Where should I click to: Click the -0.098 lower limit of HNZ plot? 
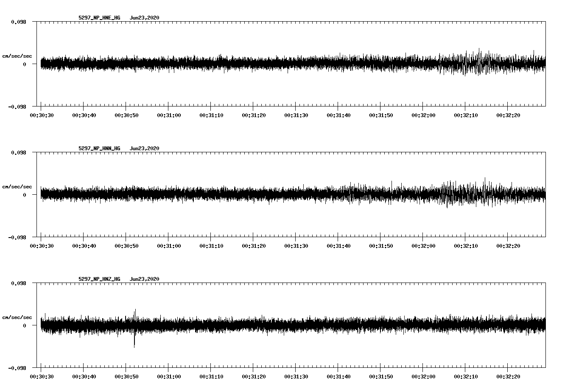(17, 368)
